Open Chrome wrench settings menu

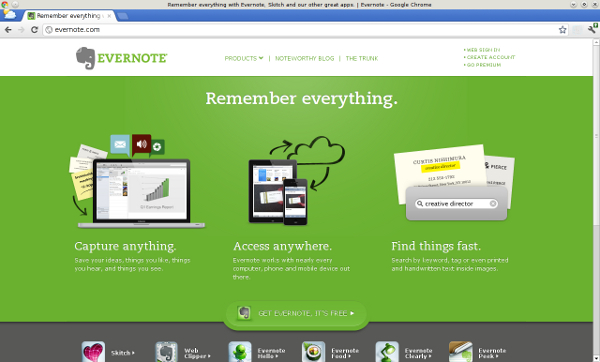pos(592,29)
